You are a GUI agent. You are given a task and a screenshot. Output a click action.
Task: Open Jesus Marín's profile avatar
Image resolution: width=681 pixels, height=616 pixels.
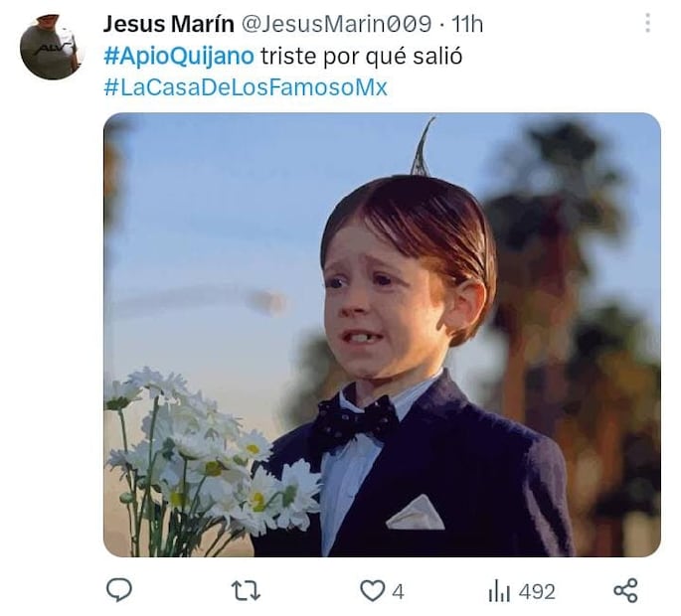(50, 47)
